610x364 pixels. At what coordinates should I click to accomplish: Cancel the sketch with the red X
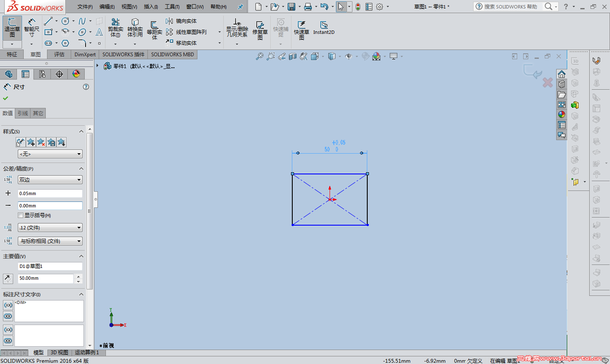coord(548,83)
